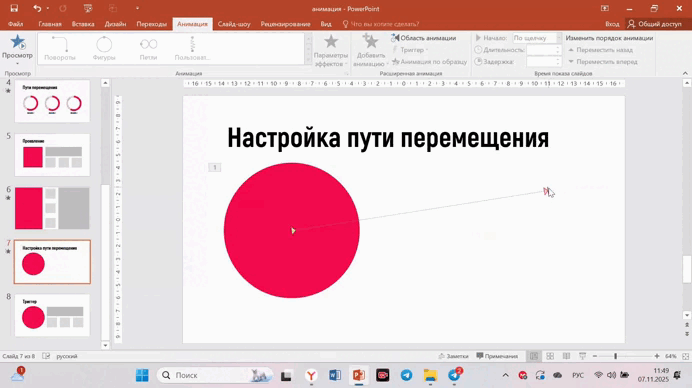Screen dimensions: 692x388
Task: Collapse the ribbon with the chevron
Action: tap(685, 73)
